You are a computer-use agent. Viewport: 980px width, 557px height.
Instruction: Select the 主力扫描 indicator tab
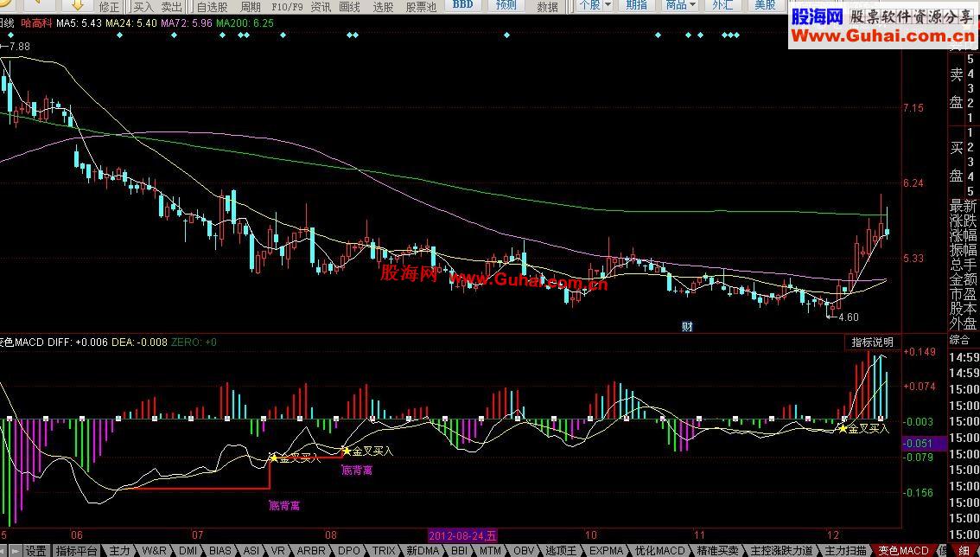point(845,551)
